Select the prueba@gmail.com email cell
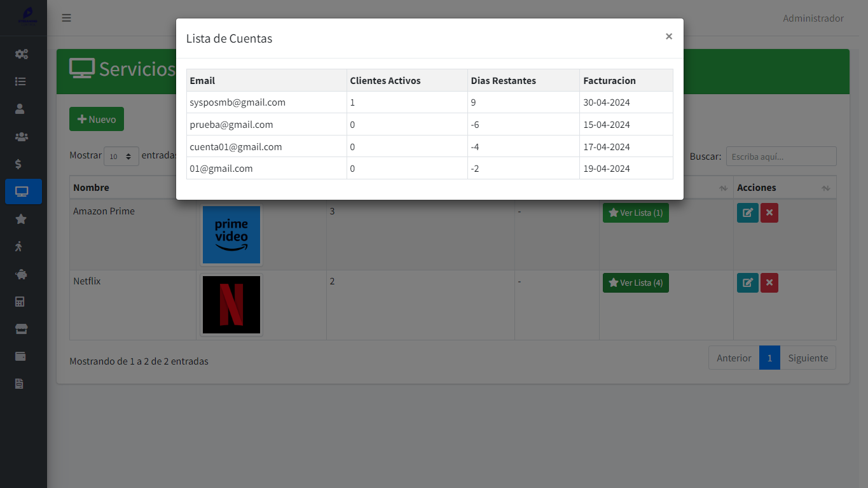The image size is (868, 488). 266,125
